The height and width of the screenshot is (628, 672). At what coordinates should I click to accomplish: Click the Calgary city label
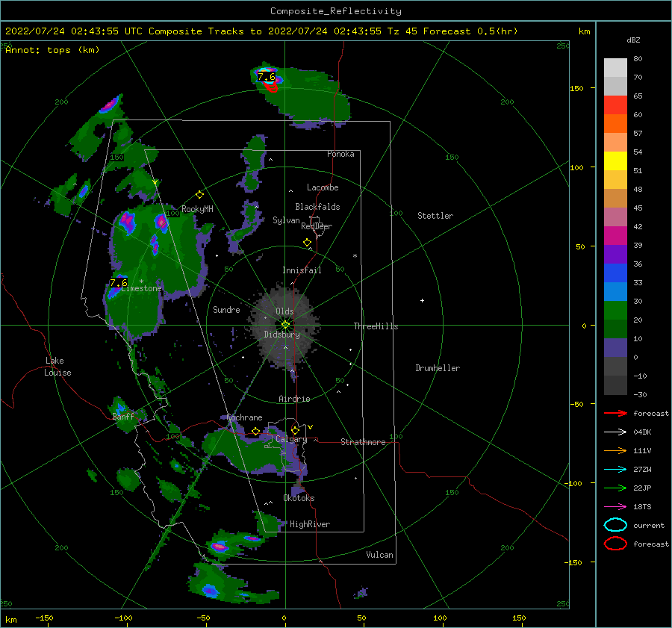(291, 439)
